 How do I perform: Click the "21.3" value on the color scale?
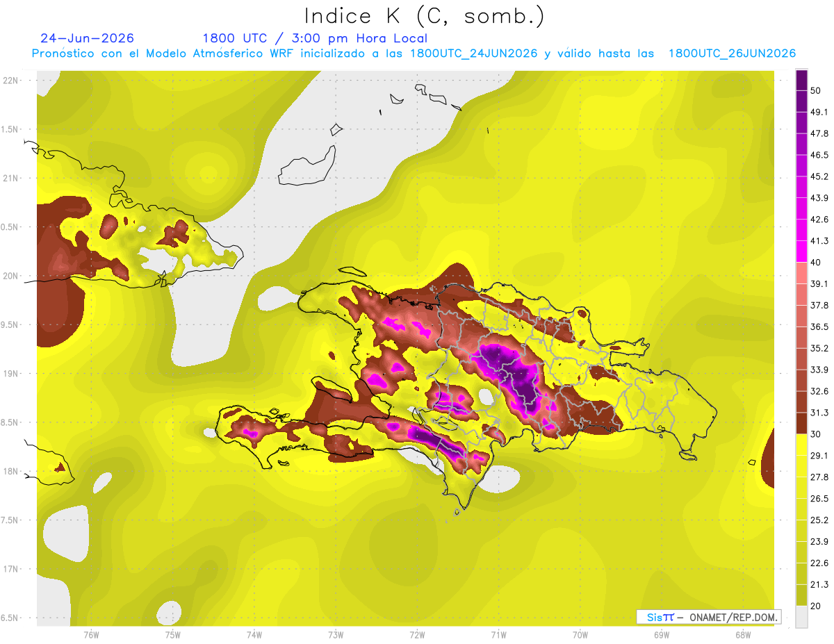pos(819,585)
